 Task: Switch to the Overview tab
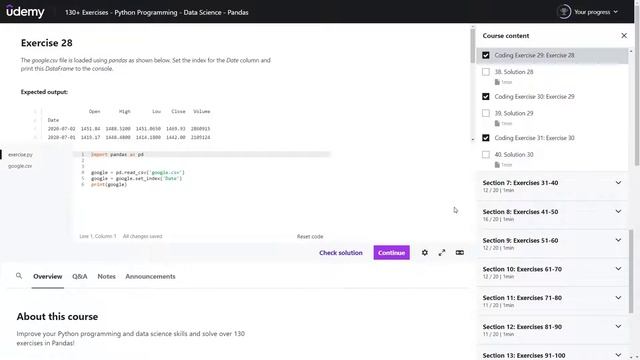[47, 276]
